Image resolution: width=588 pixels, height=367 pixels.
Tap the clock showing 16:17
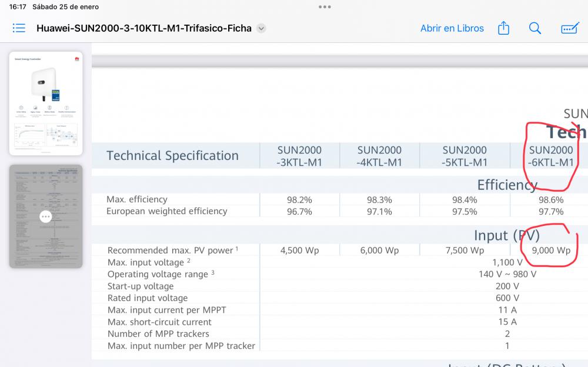pyautogui.click(x=18, y=6)
